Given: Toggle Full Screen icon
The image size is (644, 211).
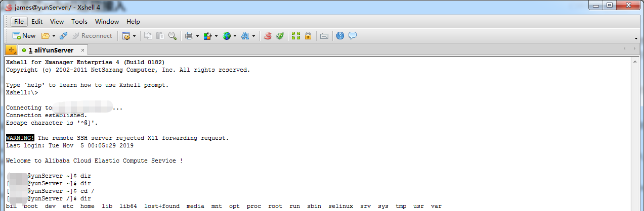Looking at the screenshot, I should 296,36.
